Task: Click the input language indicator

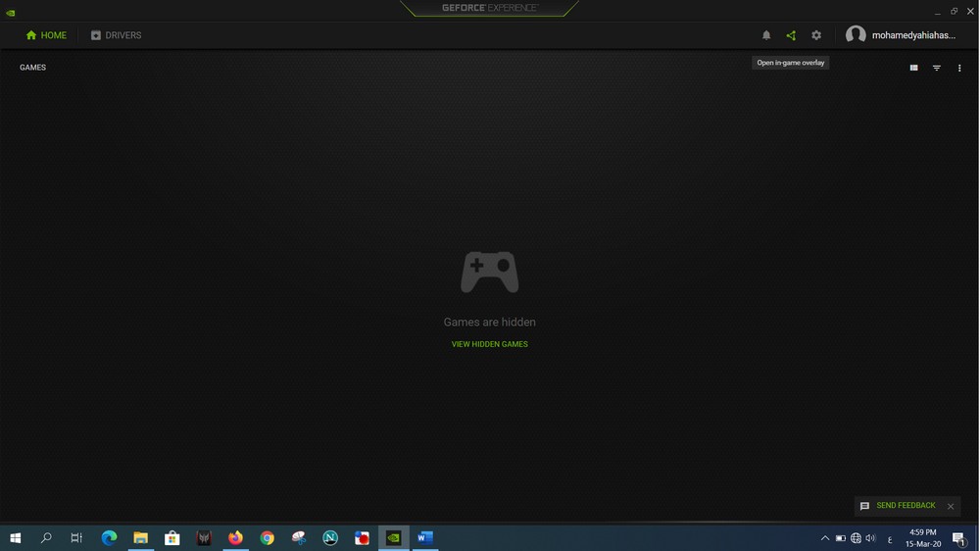Action: 890,538
